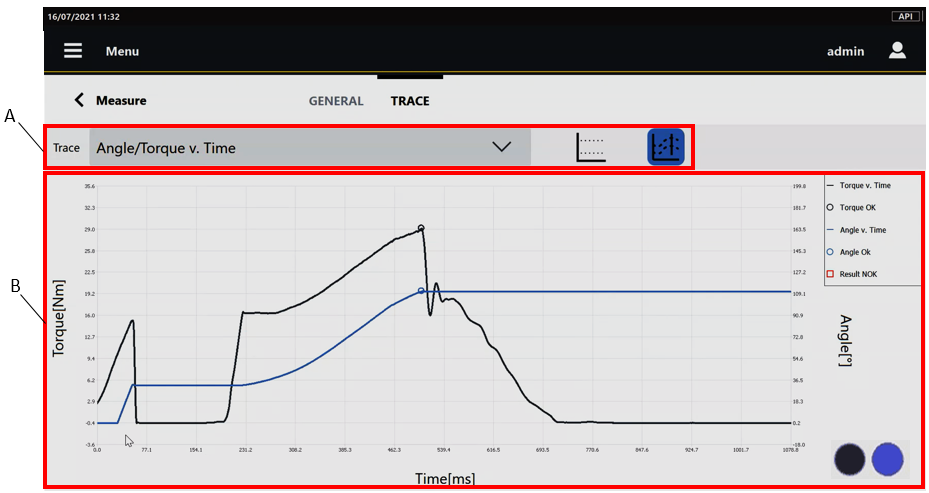Click the Measure back label
The width and height of the screenshot is (929, 493).
pyautogui.click(x=121, y=100)
